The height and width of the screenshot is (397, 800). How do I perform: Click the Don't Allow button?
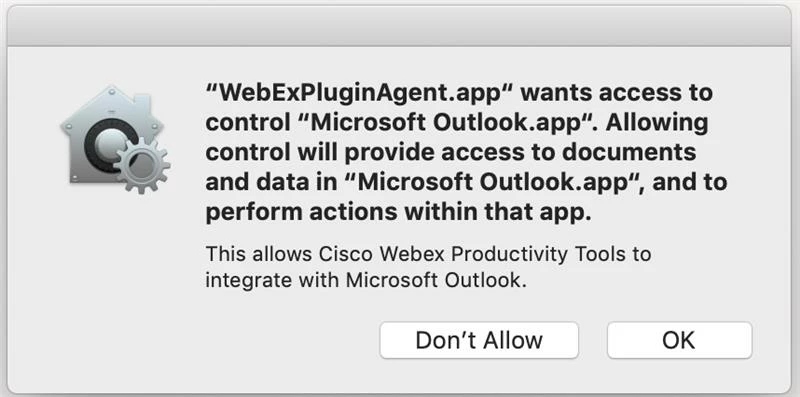click(479, 340)
